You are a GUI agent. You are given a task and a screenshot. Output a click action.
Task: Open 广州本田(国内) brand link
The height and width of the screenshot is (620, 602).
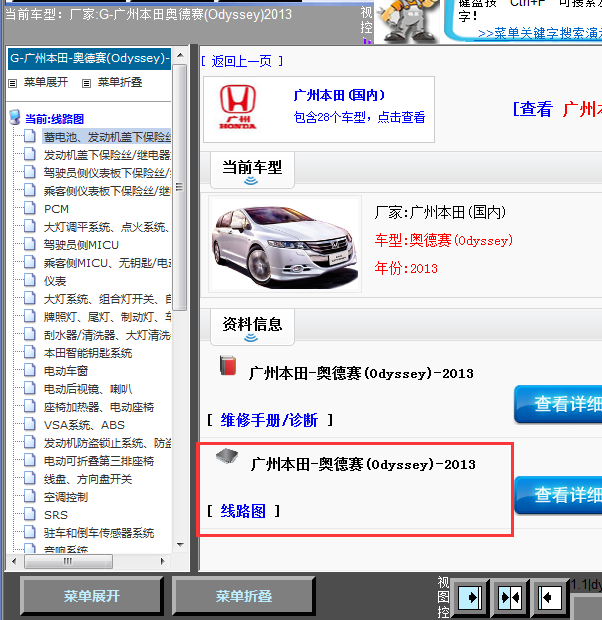tap(339, 95)
